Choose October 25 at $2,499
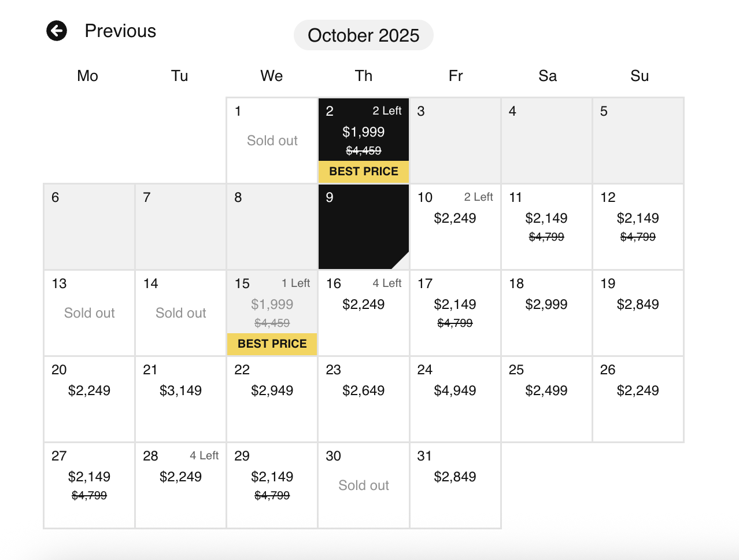This screenshot has width=739, height=560. (546, 399)
